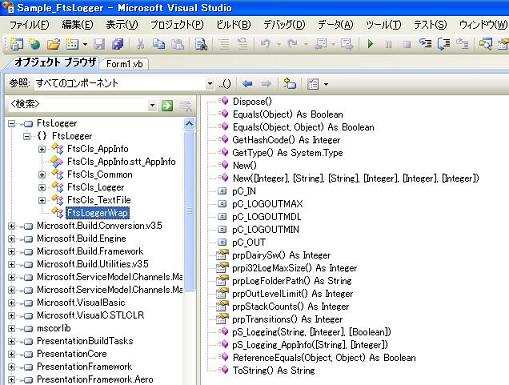Click the Undo arrow icon
This screenshot has width=509, height=385.
[x=265, y=44]
